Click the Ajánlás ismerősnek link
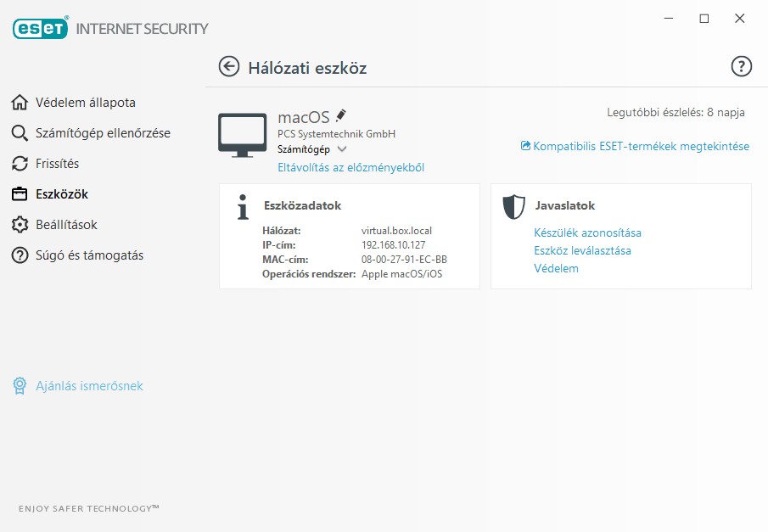The height and width of the screenshot is (532, 768). click(x=89, y=386)
